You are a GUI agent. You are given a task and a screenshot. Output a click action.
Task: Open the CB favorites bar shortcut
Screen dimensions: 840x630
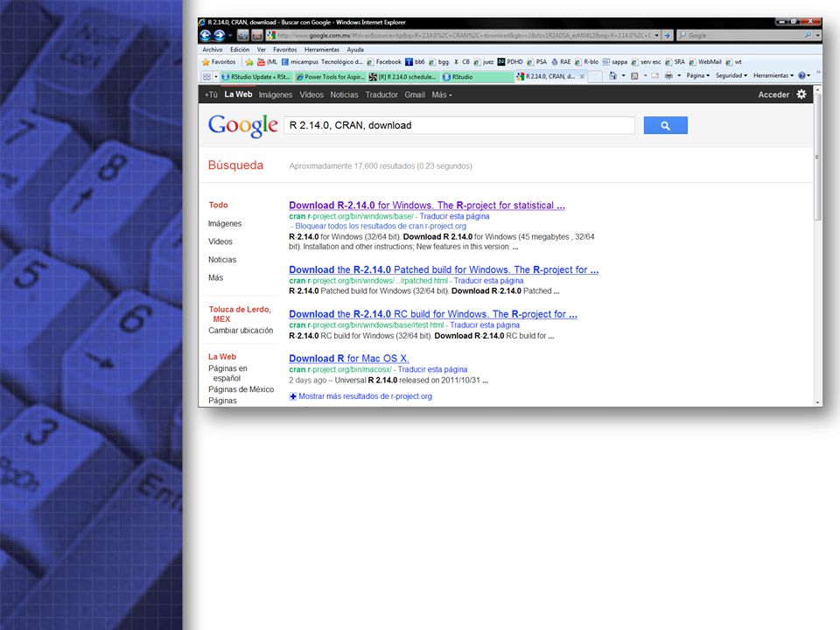click(x=461, y=62)
